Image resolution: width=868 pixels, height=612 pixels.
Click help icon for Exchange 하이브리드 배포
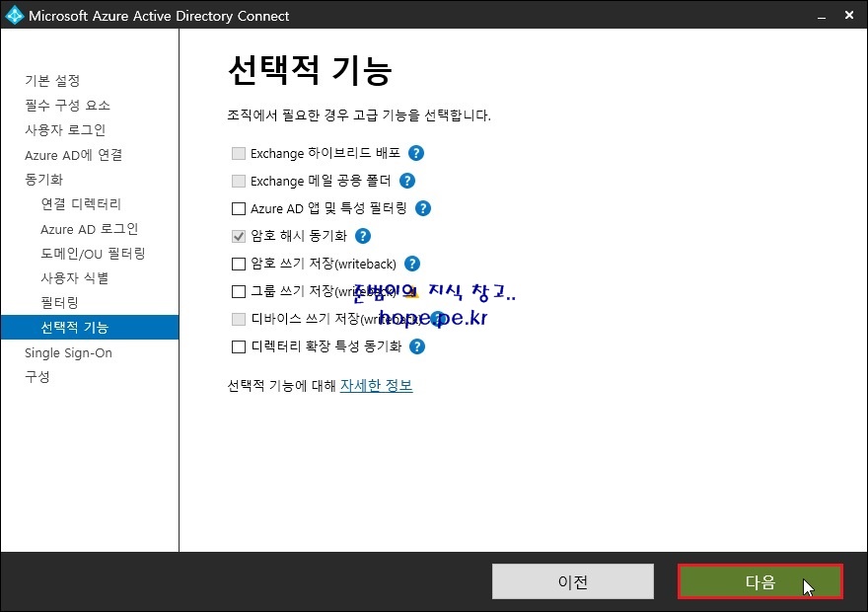tap(416, 153)
